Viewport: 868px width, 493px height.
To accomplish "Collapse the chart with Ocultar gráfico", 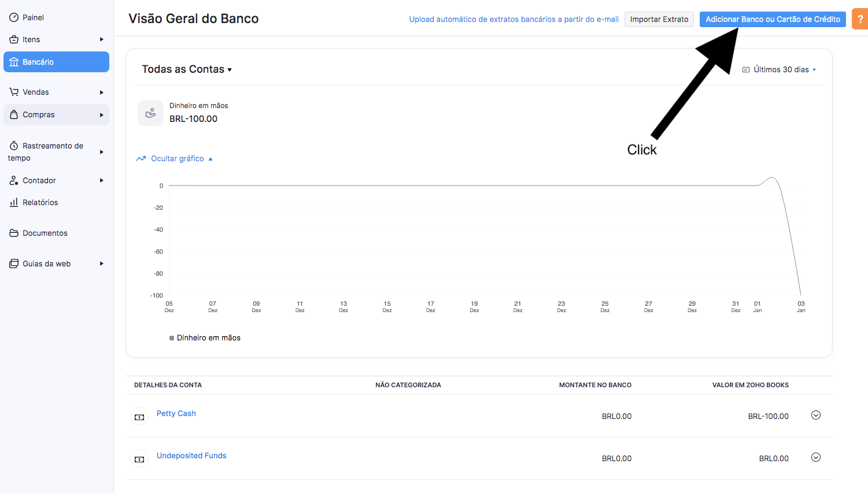I will [174, 158].
